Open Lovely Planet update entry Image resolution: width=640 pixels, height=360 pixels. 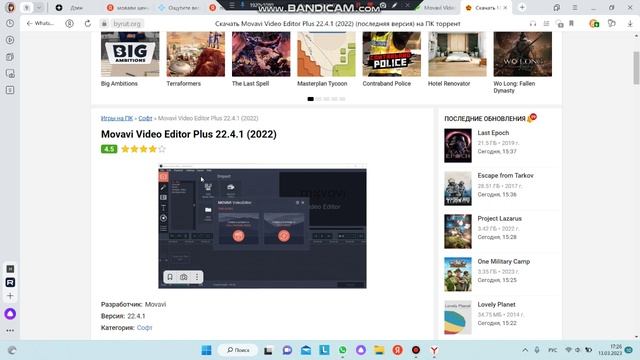[x=500, y=317]
